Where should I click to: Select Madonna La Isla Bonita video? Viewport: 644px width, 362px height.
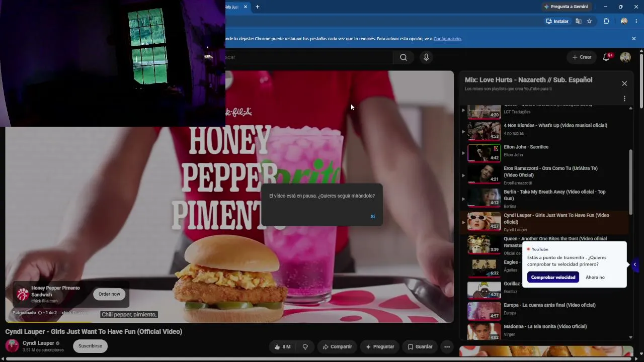coord(544,332)
